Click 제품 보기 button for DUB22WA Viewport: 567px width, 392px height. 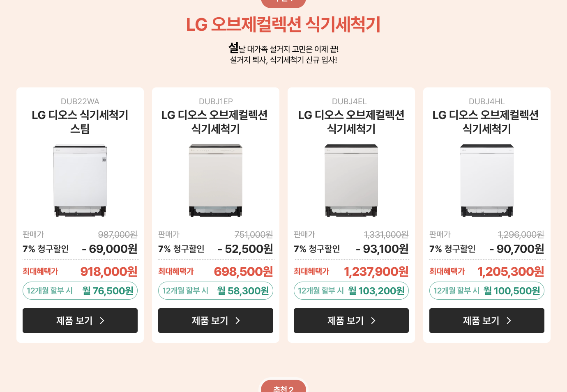click(x=80, y=321)
